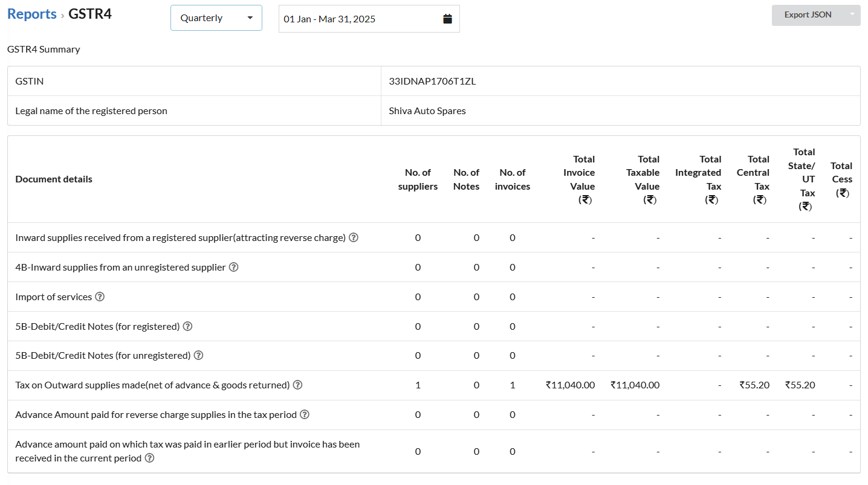Click the Total Taxable Value column header
Viewport: 868px width, 485px height.
pos(643,179)
